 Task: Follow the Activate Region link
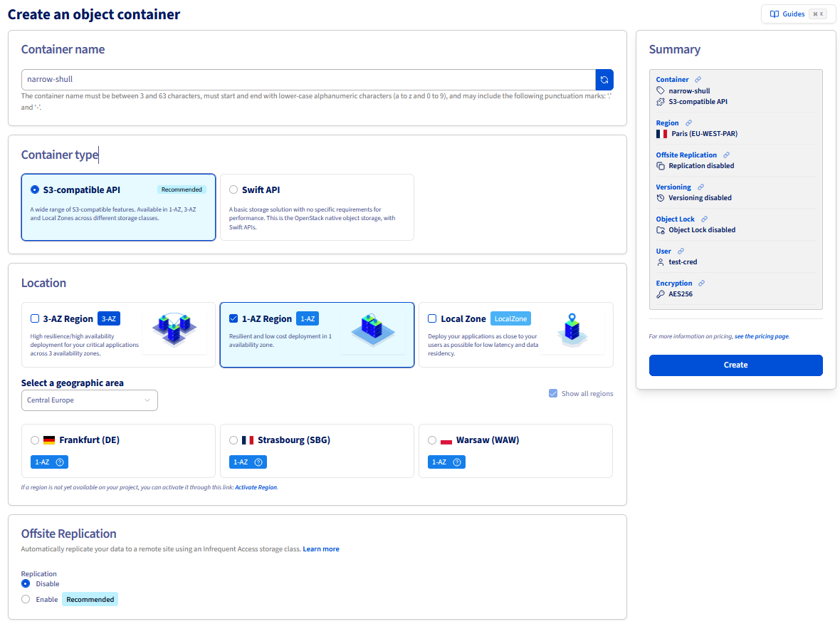[256, 488]
